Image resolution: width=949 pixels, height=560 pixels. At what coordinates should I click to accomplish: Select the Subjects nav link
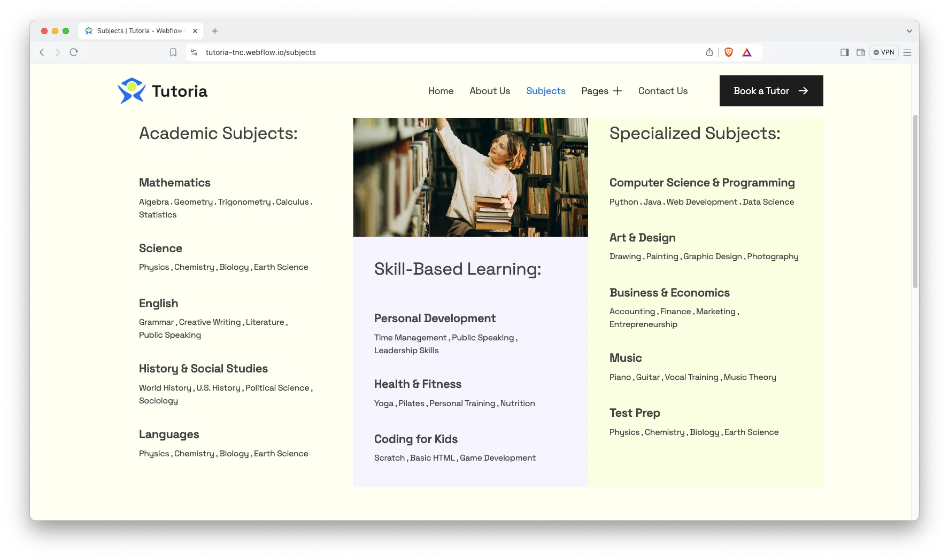point(545,91)
